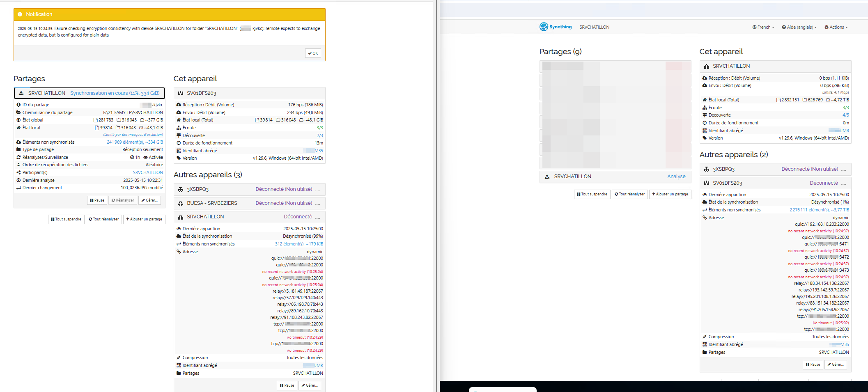Click the État local home icon under SV01DFS203

(x=179, y=120)
